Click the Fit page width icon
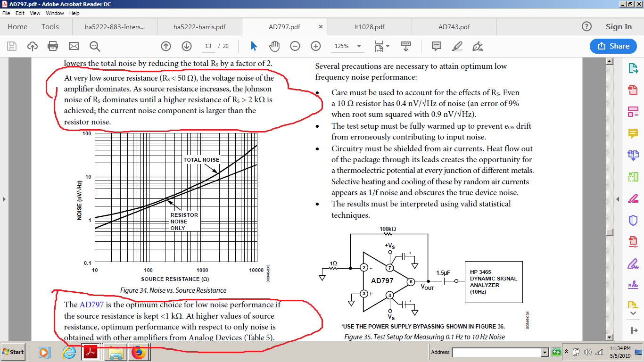Screen dimensions: 644x362 (x=379, y=46)
